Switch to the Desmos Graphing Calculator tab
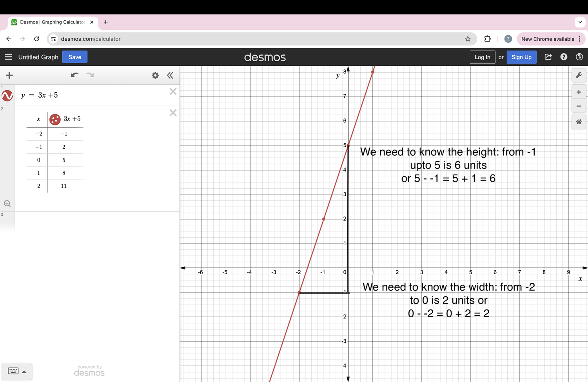The image size is (588, 382). 51,22
